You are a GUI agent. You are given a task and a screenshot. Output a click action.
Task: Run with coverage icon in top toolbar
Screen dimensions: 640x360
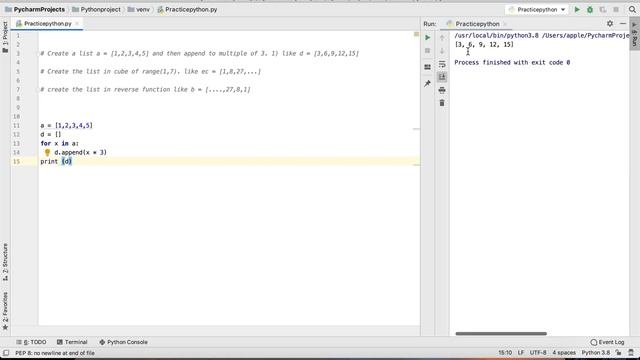point(603,9)
